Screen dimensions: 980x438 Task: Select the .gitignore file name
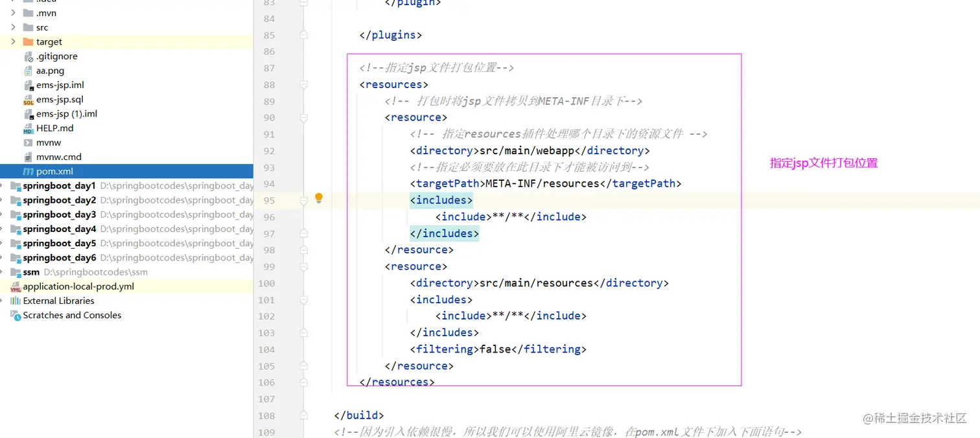click(x=57, y=56)
